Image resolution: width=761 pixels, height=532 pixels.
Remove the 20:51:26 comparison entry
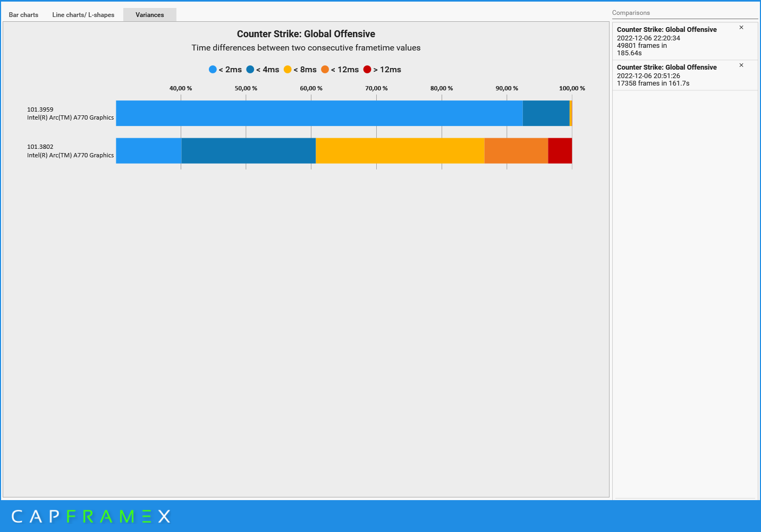[741, 65]
